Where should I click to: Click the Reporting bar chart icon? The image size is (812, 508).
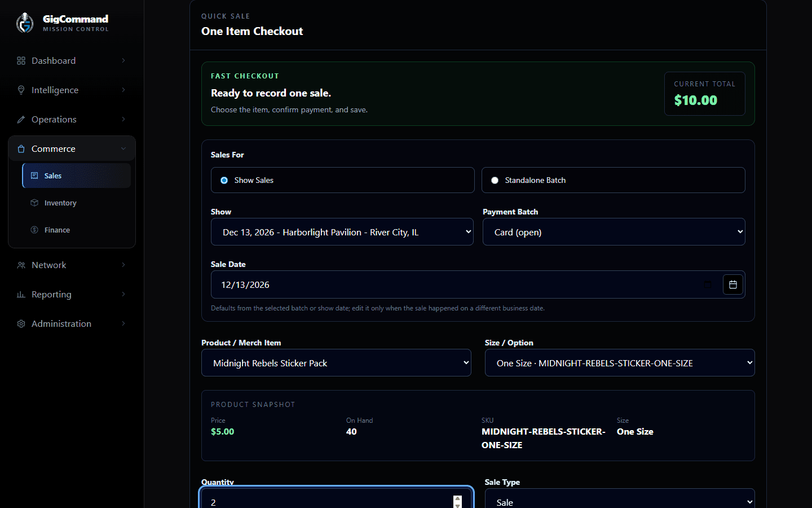tap(21, 294)
